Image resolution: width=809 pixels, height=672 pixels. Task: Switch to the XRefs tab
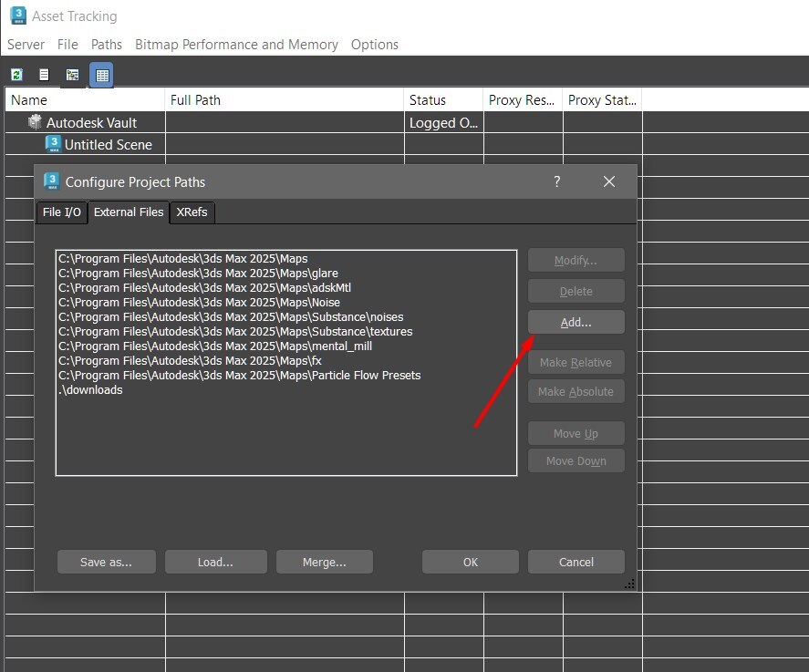tap(192, 212)
